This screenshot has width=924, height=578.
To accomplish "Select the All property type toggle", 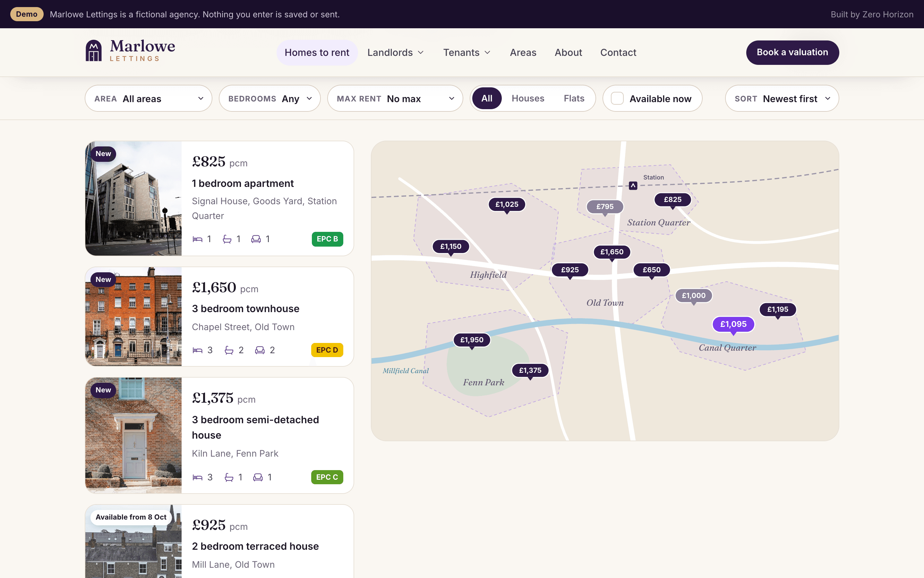I will point(486,99).
